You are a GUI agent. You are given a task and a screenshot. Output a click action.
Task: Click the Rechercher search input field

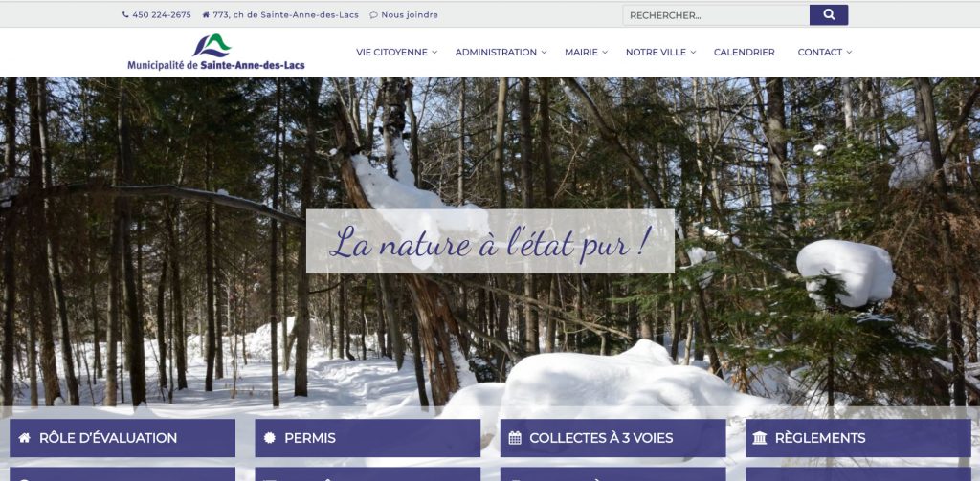pos(716,15)
